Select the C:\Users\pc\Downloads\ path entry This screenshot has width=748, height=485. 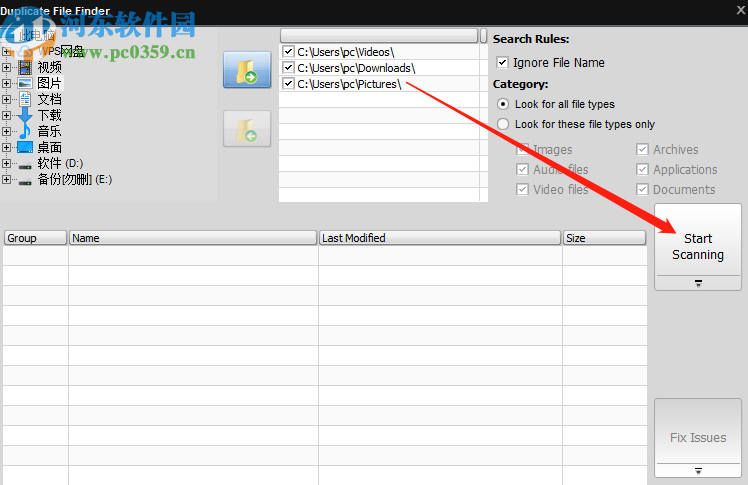click(356, 68)
